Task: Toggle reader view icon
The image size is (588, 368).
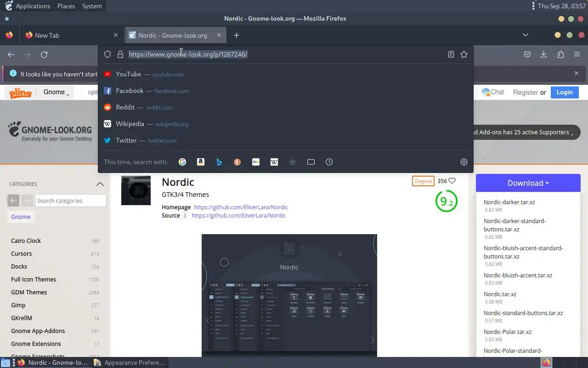Action: pos(451,54)
